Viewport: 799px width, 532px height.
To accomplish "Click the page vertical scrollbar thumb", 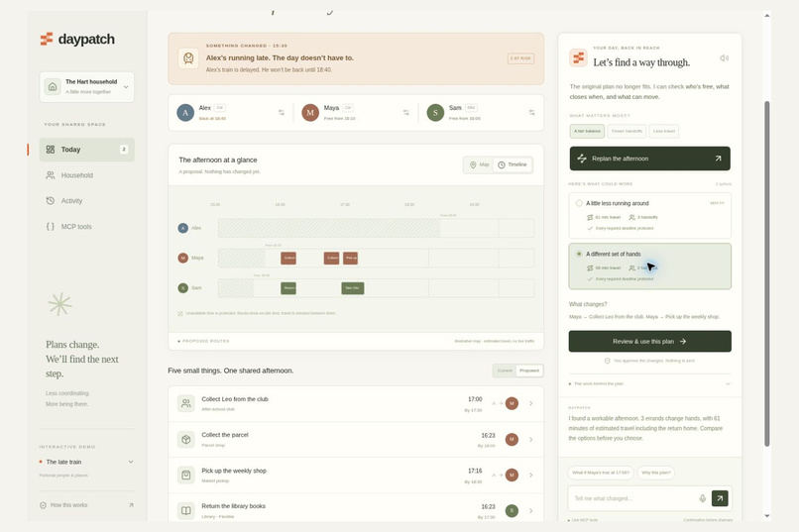I will tap(767, 273).
